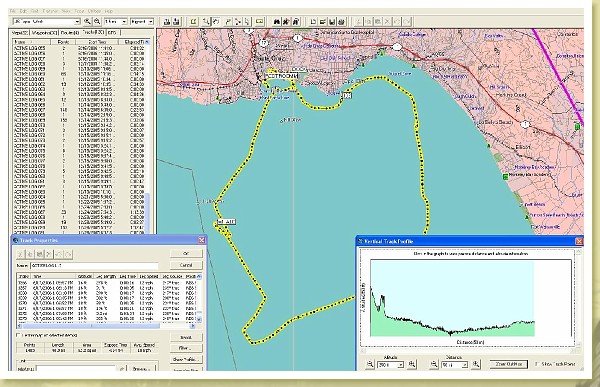
Task: Click the Distance zoom-in magnifier in profile window
Action: 476,364
